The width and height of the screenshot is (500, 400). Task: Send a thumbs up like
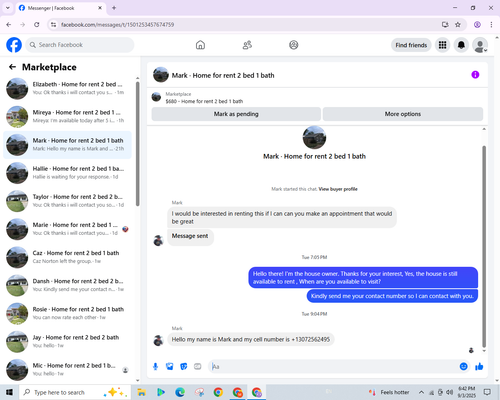click(x=479, y=367)
